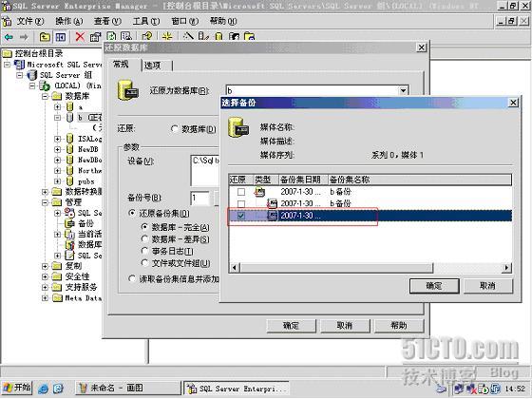This screenshot has height=399, width=532.
Task: Click the database icon next to pubs
Action: tap(69, 181)
